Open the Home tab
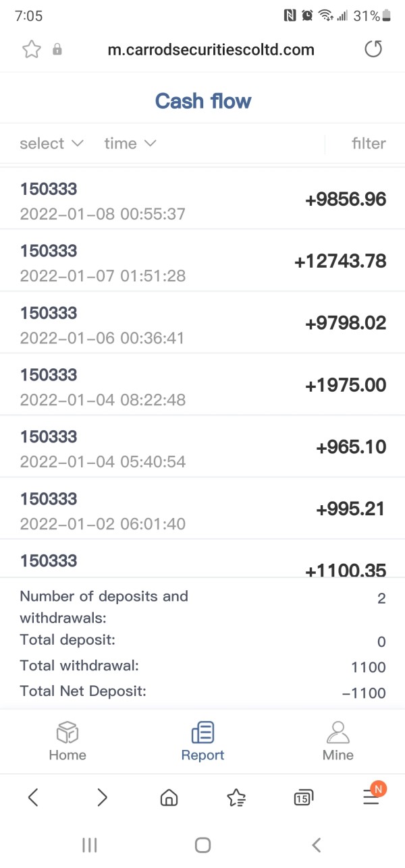The width and height of the screenshot is (405, 868). (x=67, y=740)
